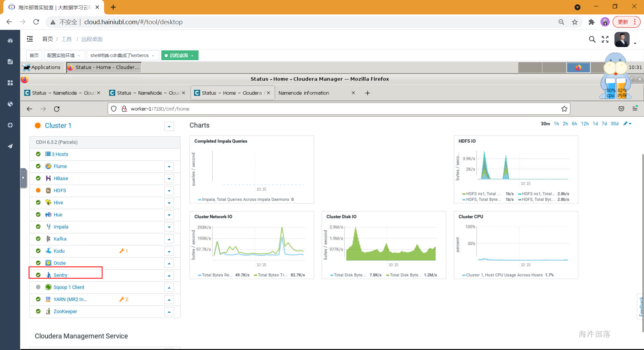
Task: Bookmark page with Firefox star icon
Action: point(564,109)
